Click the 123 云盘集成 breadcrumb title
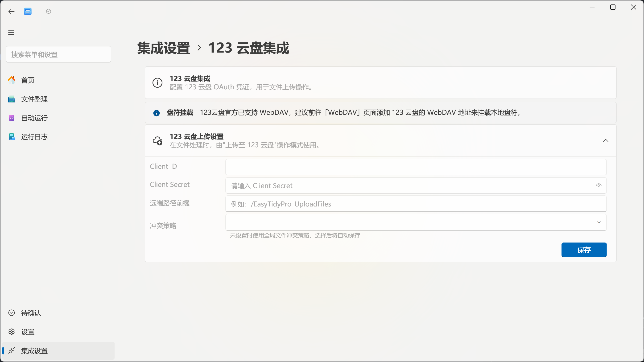 tap(249, 48)
